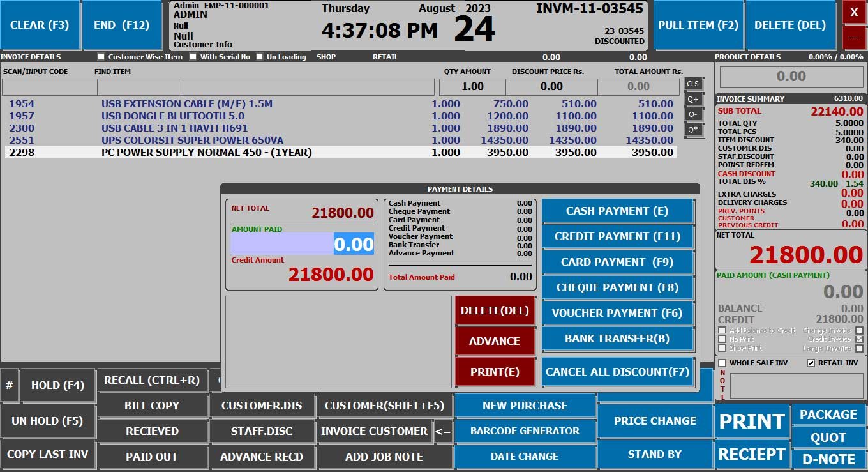Image resolution: width=868 pixels, height=472 pixels.
Task: Close the window with the red X
Action: 854,12
